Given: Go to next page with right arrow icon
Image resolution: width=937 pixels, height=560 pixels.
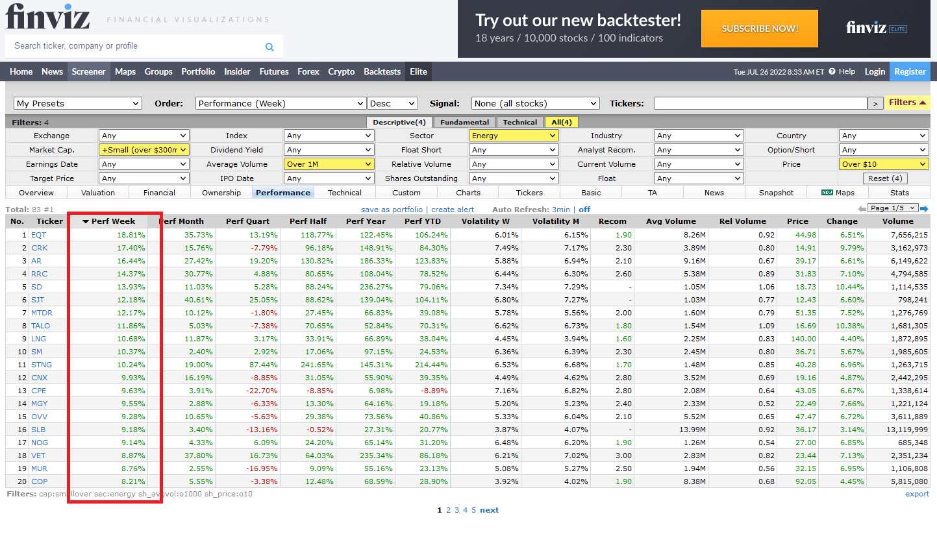Looking at the screenshot, I should [x=924, y=208].
